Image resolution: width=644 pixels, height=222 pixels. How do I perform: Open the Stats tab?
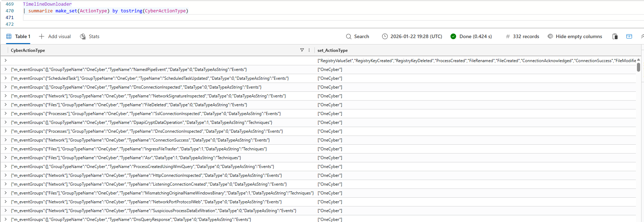[x=90, y=36]
